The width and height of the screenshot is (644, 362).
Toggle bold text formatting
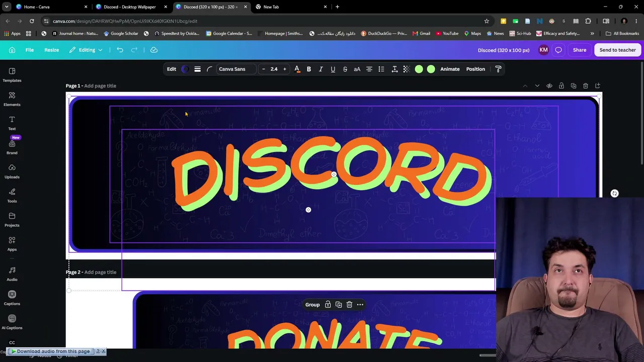pos(309,69)
